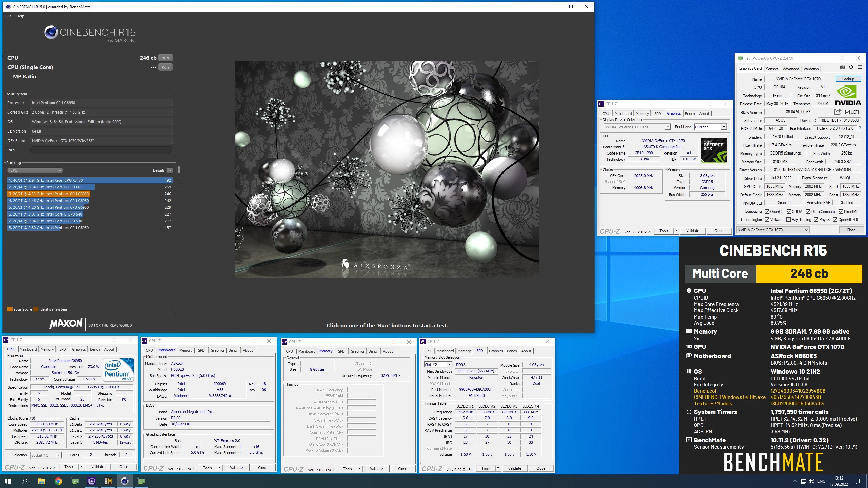Open the Cinebench File menu
This screenshot has height=488, width=868.
coord(8,16)
